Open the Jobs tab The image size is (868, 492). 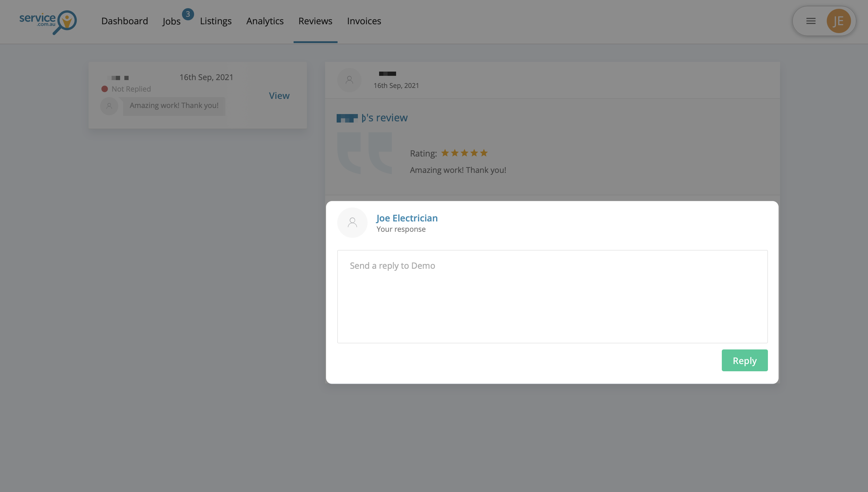171,21
